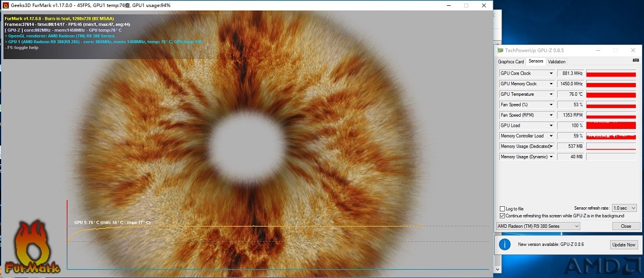Click the GPU-Z Close button
Image resolution: width=644 pixels, height=278 pixels.
pyautogui.click(x=626, y=226)
